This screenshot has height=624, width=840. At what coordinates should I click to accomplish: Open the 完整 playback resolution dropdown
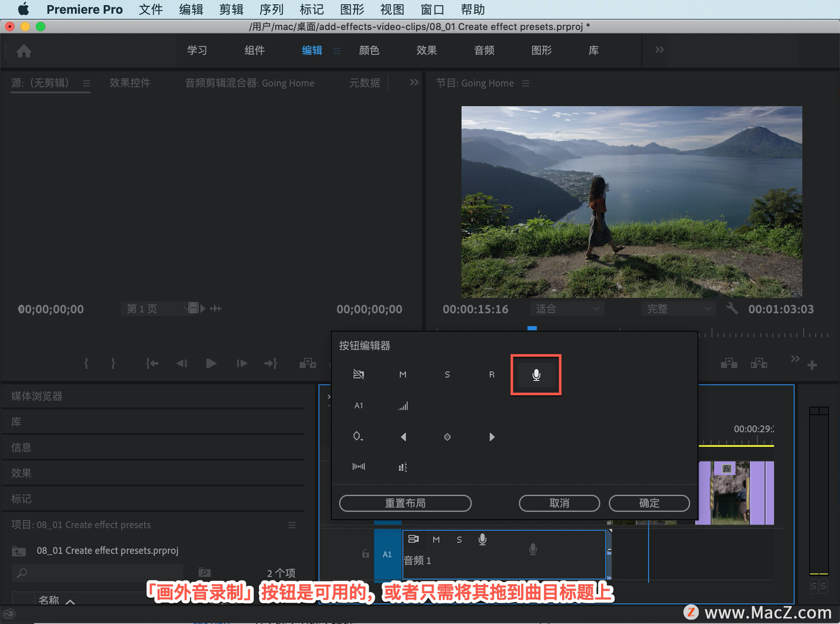(678, 309)
